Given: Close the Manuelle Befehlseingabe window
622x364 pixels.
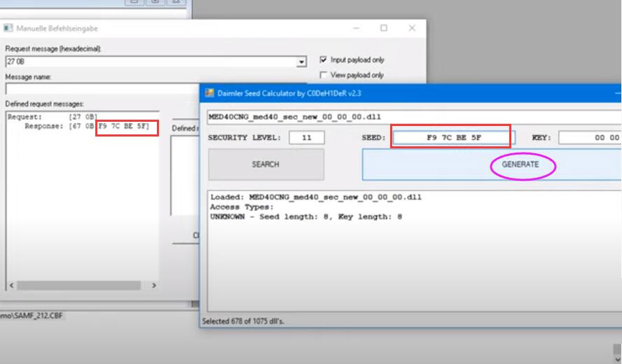Looking at the screenshot, I should tap(411, 29).
